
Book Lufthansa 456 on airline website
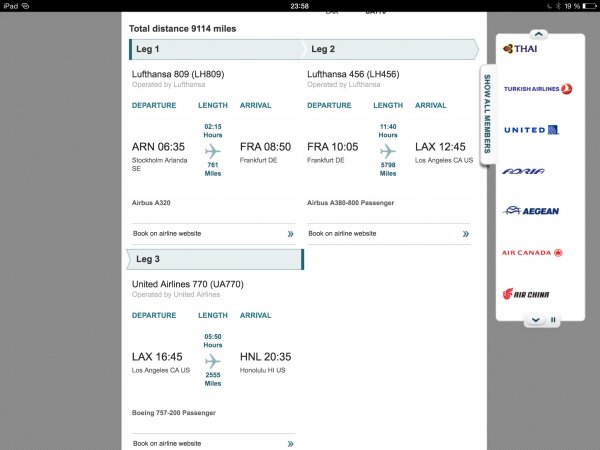point(389,233)
